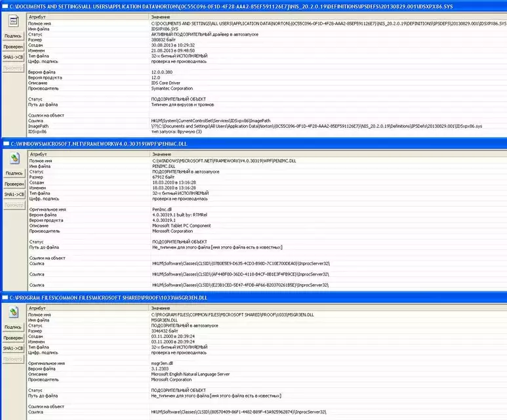Select file version '3.1.2303'
507x420 pixels.
pyautogui.click(x=160, y=369)
